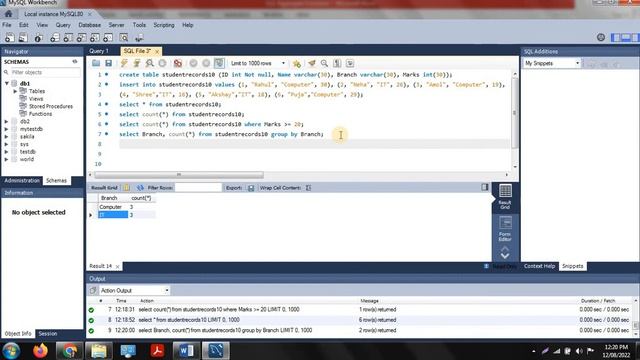Execute the statement under the cursor

point(137,63)
